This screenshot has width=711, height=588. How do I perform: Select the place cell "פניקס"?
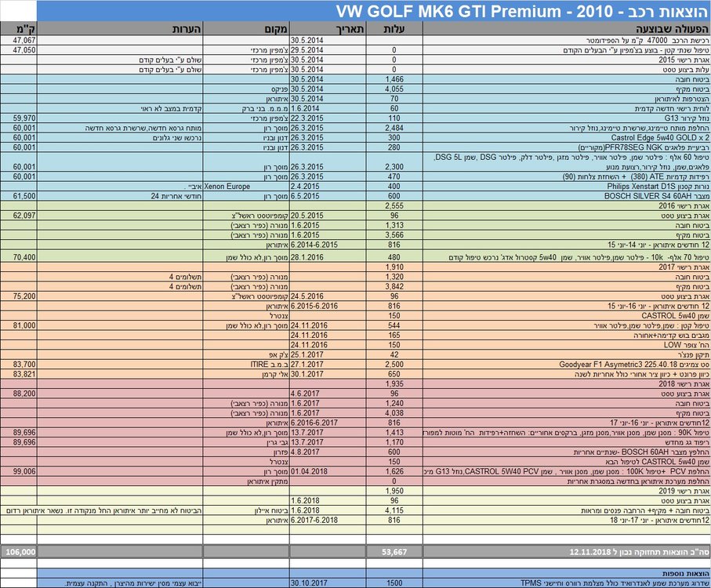tap(246, 89)
